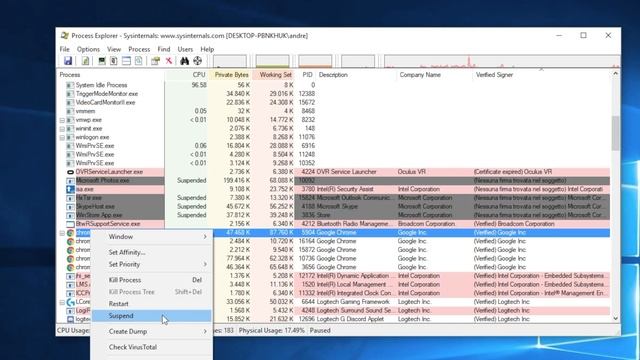
Task: Sort by the Private Bytes column header
Action: (x=230, y=75)
